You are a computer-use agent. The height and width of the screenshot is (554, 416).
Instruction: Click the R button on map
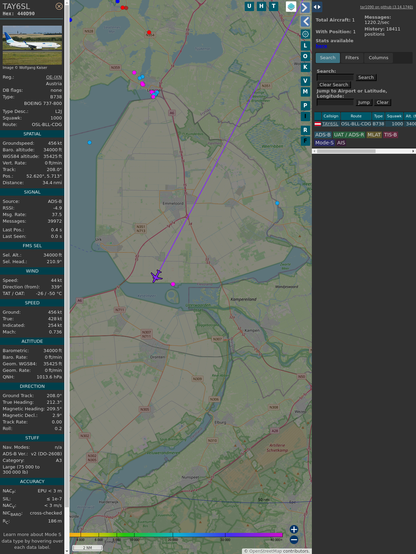(x=305, y=130)
